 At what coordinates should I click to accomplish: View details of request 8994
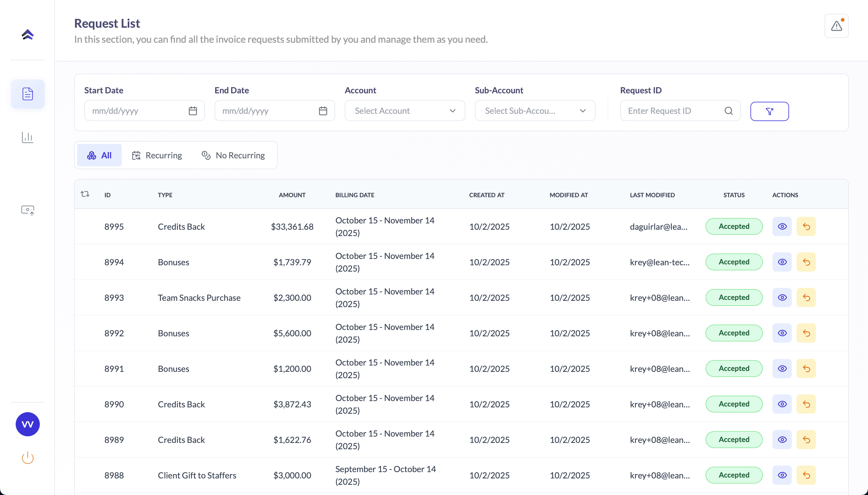click(x=782, y=262)
